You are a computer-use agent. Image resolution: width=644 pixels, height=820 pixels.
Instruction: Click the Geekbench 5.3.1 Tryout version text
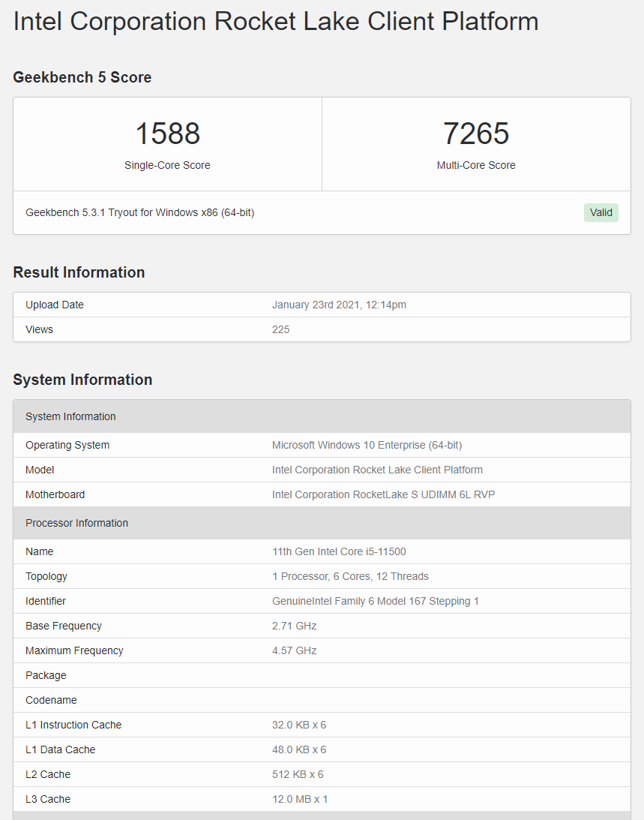pyautogui.click(x=140, y=212)
